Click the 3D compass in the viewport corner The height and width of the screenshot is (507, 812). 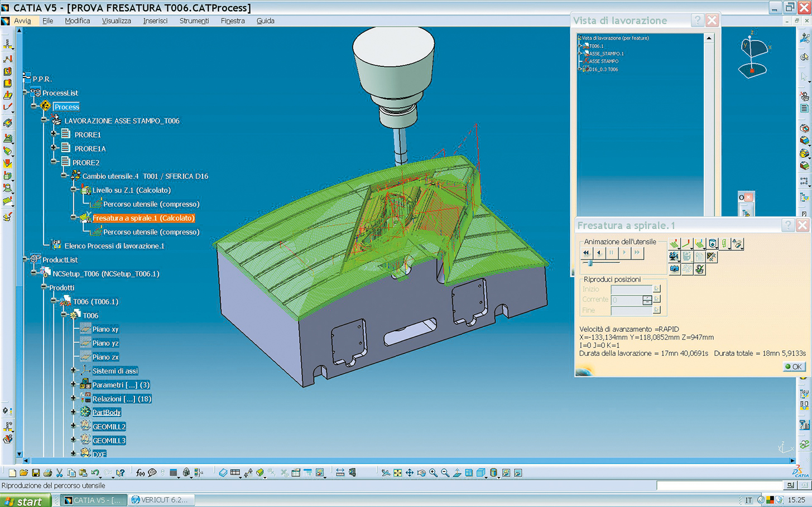[753, 56]
